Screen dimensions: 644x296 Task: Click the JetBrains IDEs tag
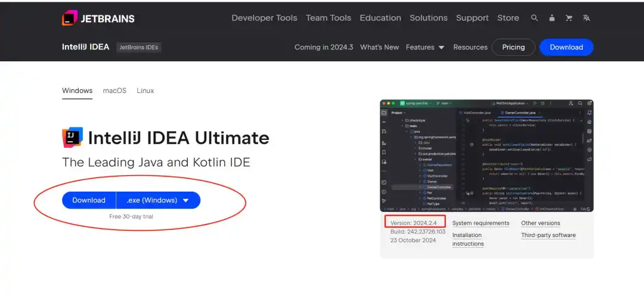pyautogui.click(x=139, y=47)
